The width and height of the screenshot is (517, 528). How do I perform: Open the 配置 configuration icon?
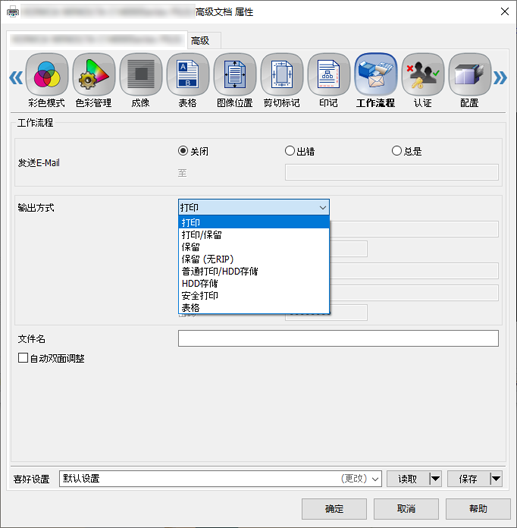coord(470,75)
